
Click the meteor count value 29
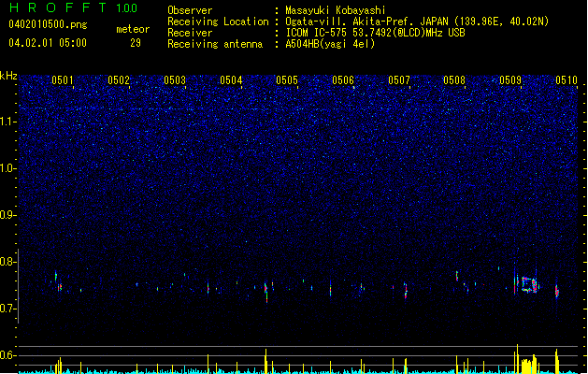[x=136, y=43]
